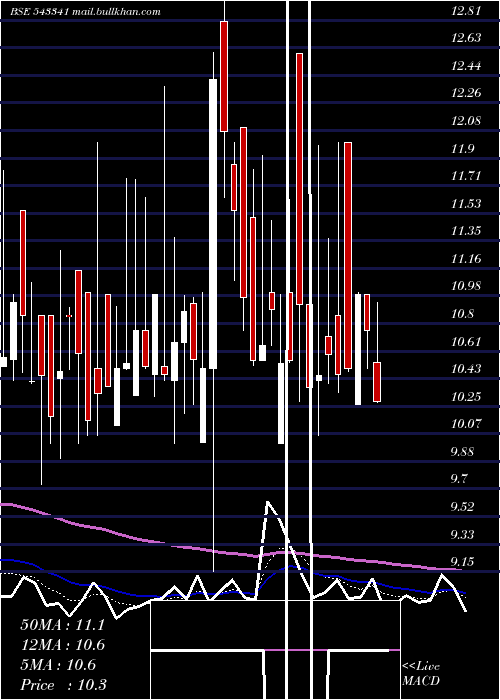Select the last red candlestick near 10.3

[x=377, y=382]
